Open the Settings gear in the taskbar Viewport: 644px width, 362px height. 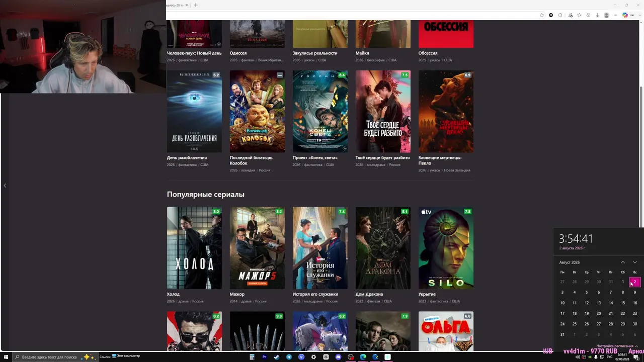pos(313,357)
